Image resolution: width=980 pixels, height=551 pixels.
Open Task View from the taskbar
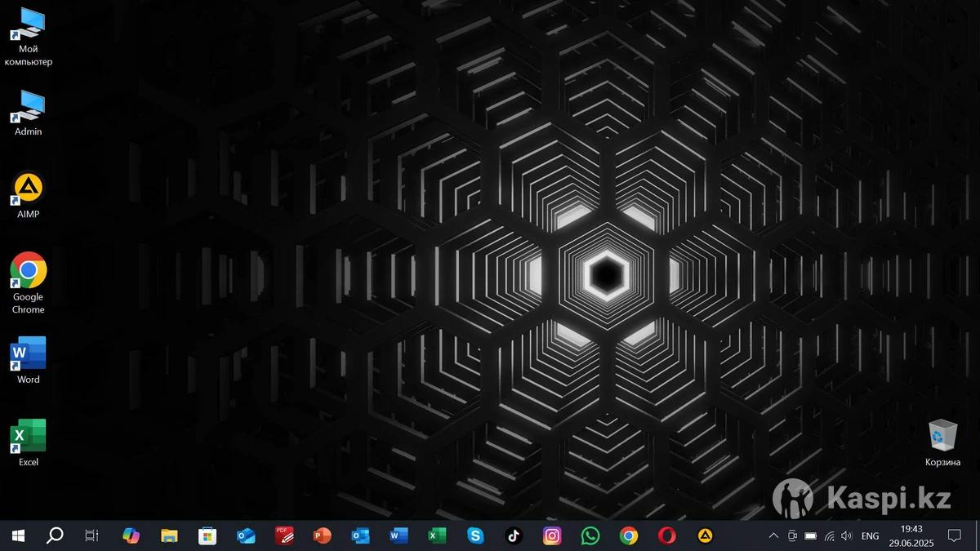pos(92,535)
